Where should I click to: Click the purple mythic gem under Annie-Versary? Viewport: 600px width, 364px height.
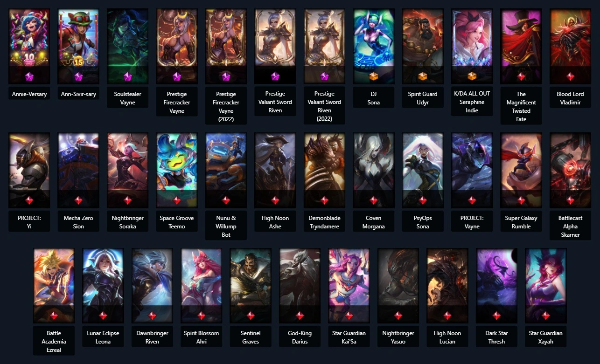point(29,76)
